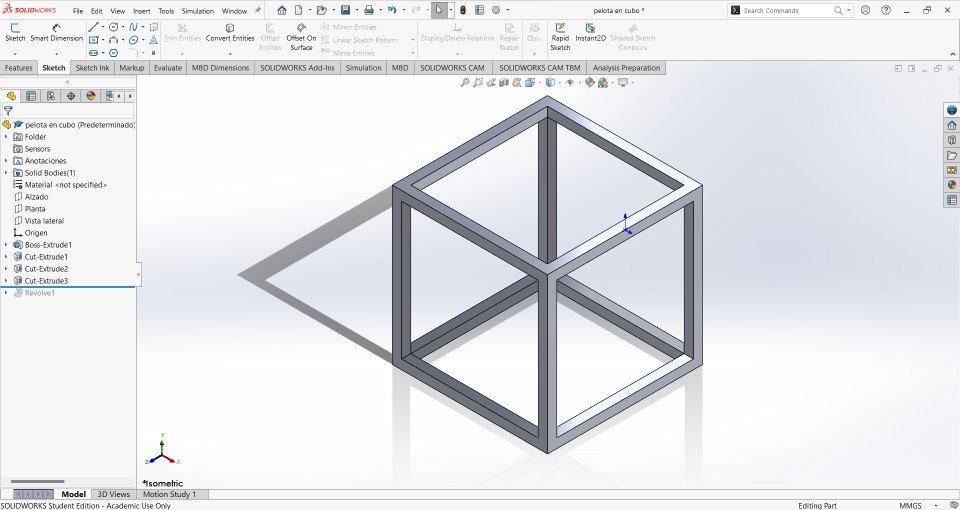The width and height of the screenshot is (960, 510).
Task: Expand the Solid Bodies(1) node
Action: click(x=6, y=173)
